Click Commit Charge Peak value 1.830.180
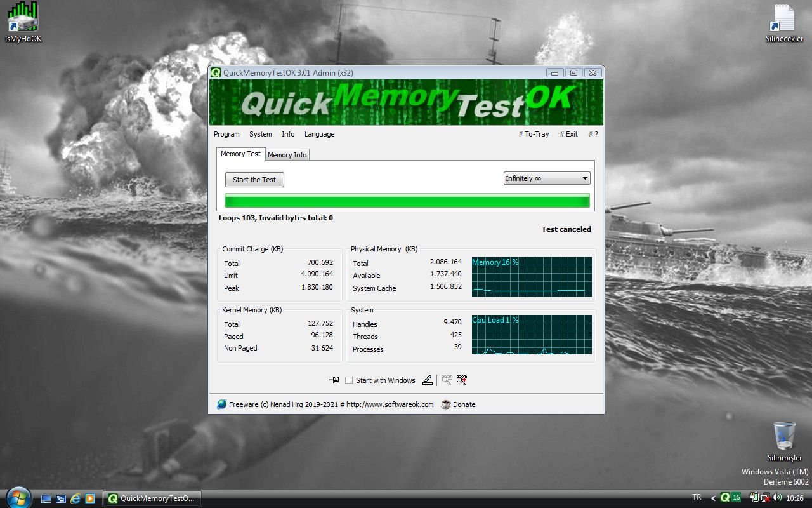812x508 pixels. coord(317,287)
